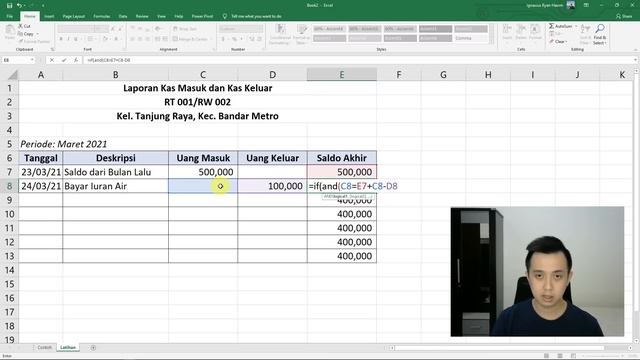Select the Latihan sheet tab

point(68,348)
